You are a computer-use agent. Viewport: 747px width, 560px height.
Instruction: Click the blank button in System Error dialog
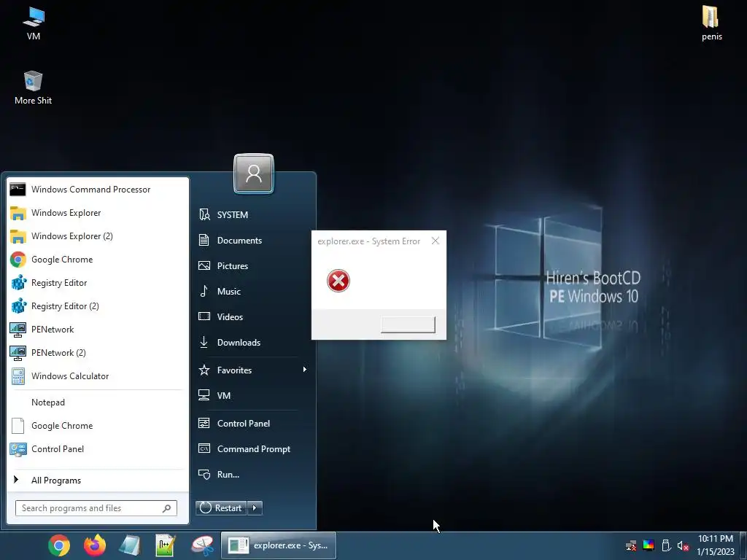tap(408, 324)
